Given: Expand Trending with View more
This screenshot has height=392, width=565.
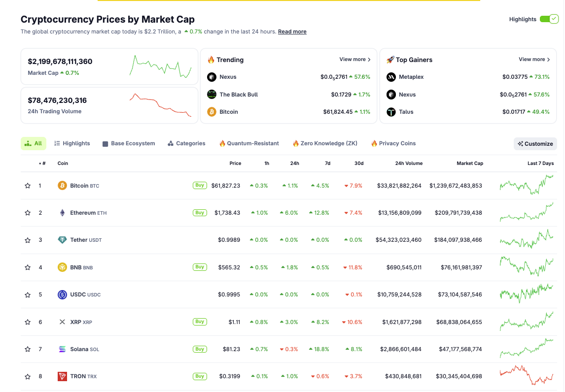Looking at the screenshot, I should (355, 60).
